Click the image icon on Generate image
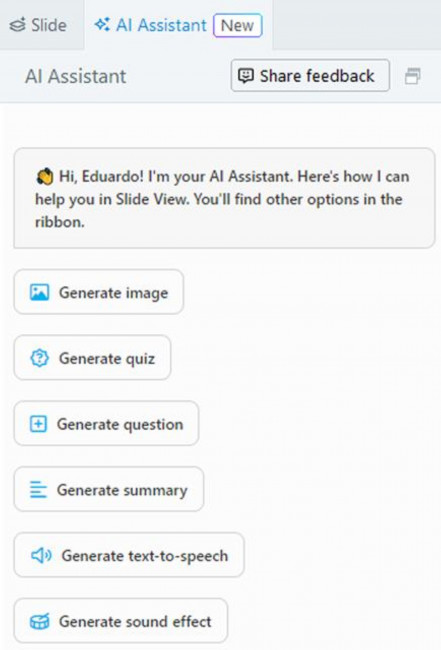Image resolution: width=441 pixels, height=650 pixels. click(39, 292)
